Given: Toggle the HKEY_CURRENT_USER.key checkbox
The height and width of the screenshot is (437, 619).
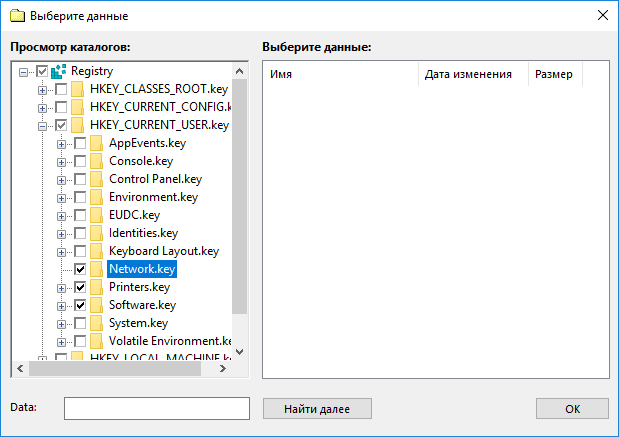Looking at the screenshot, I should click(x=61, y=126).
